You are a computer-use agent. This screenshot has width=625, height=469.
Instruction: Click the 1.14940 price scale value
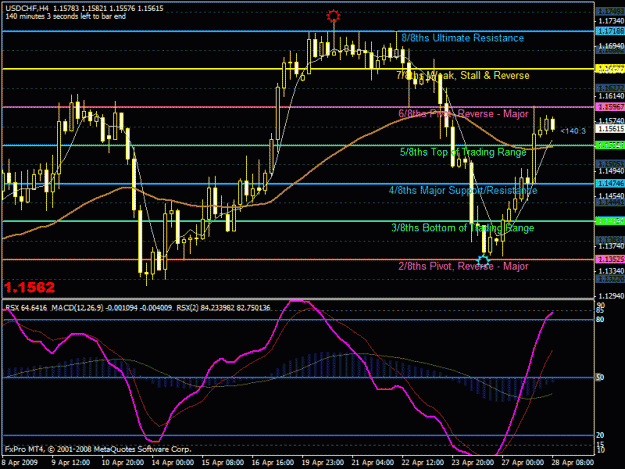(611, 171)
